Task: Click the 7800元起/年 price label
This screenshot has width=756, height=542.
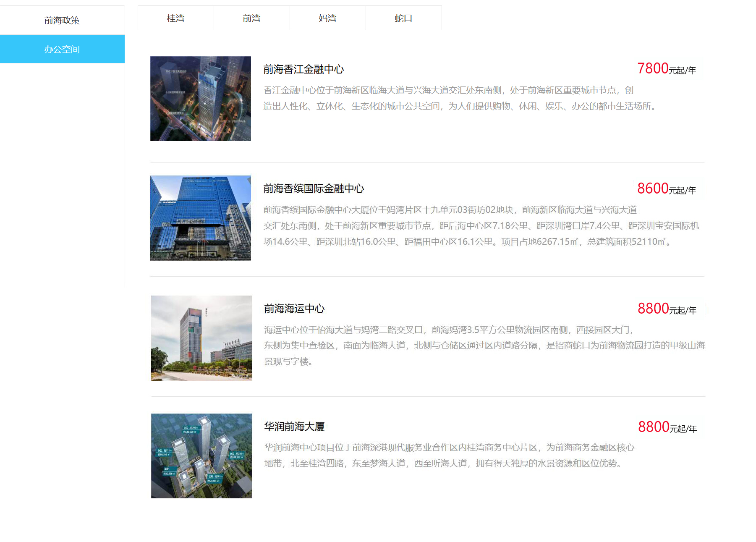Action: click(667, 68)
